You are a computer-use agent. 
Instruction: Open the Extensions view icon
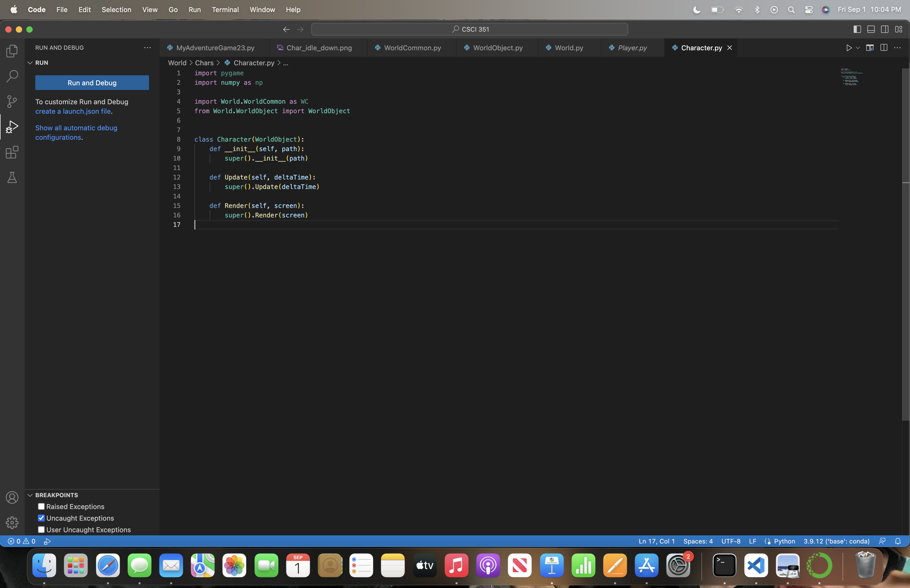point(12,152)
